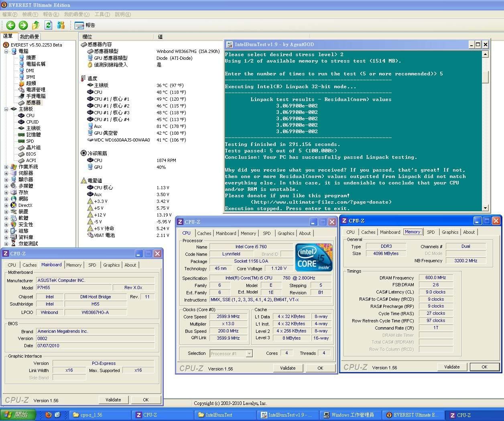Click the green Forward arrow toolbar icon
Image resolution: width=504 pixels, height=421 pixels.
pyautogui.click(x=23, y=25)
